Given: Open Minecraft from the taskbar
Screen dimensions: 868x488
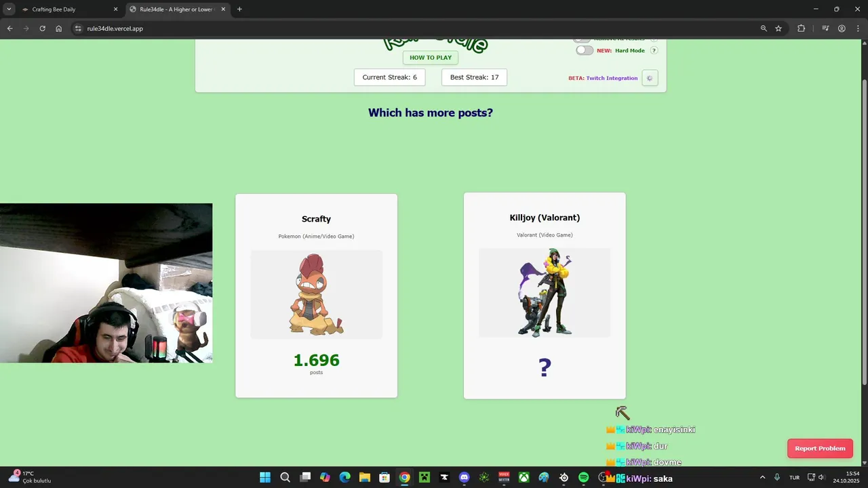Looking at the screenshot, I should pyautogui.click(x=425, y=477).
